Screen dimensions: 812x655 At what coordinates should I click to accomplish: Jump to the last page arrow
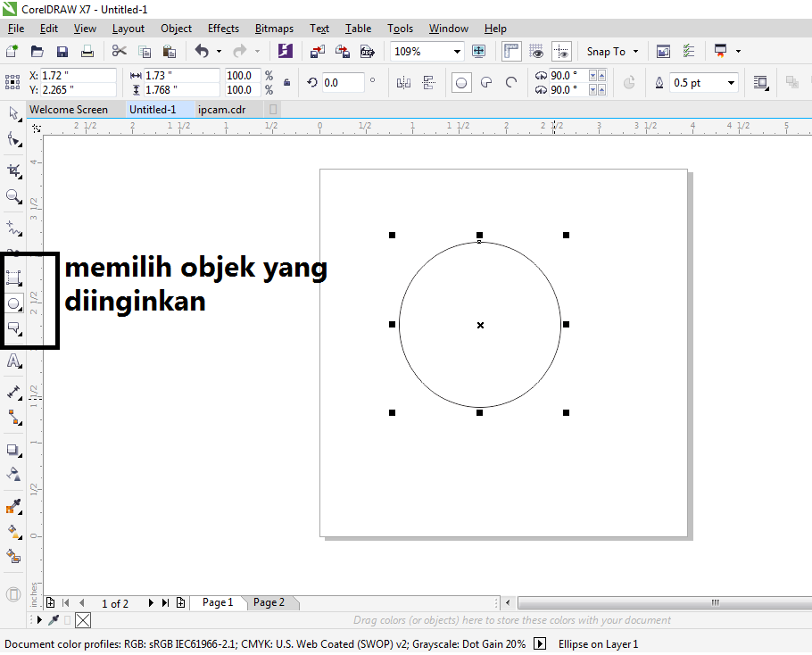point(165,602)
